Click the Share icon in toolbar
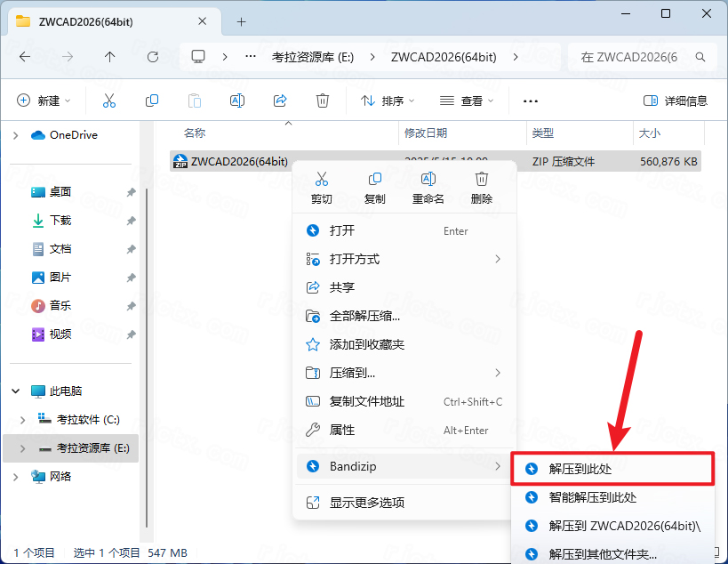The width and height of the screenshot is (728, 564). pos(280,101)
